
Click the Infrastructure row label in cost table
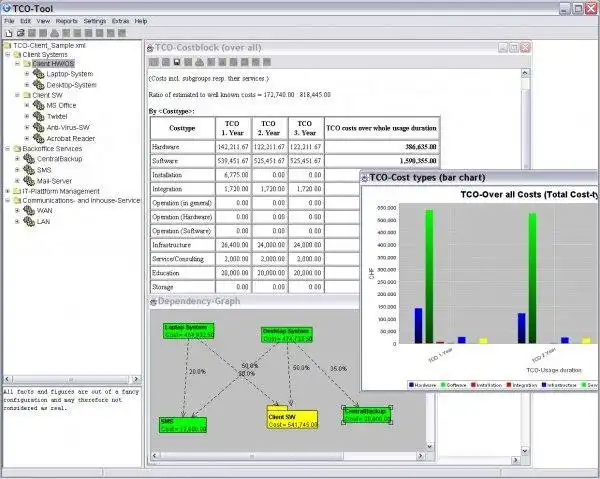click(182, 245)
